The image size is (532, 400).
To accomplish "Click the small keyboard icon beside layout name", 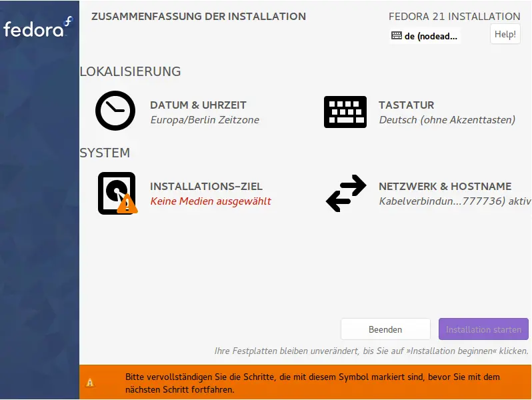I will coord(397,36).
